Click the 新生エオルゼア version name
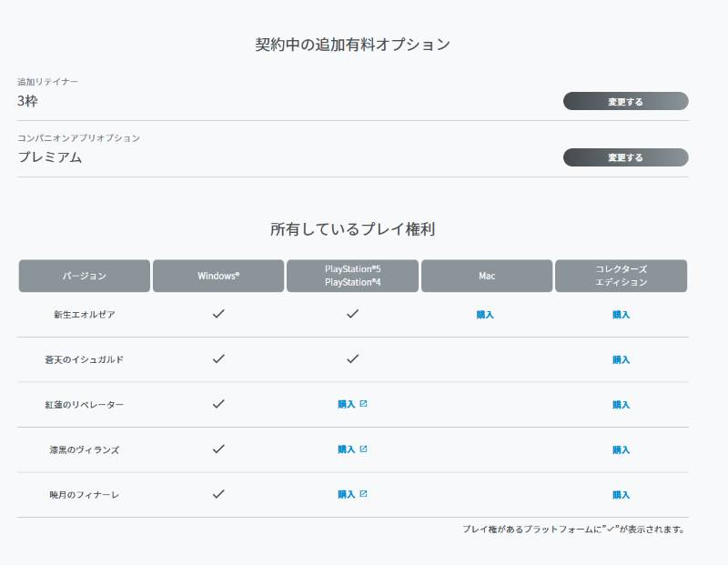Screen dimensions: 728x565 click(85, 315)
